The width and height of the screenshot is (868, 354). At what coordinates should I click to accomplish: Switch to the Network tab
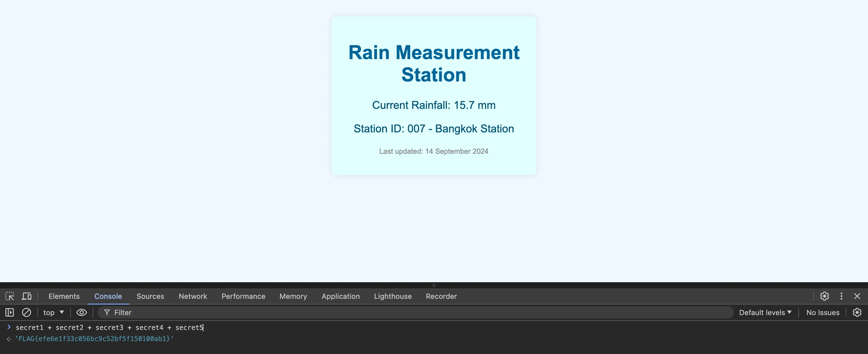tap(193, 296)
